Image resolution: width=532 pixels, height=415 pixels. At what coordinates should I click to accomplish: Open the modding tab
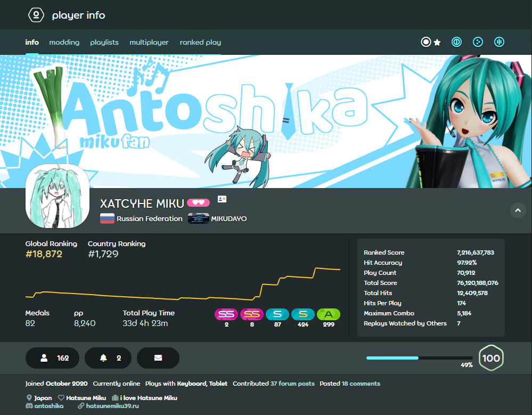pyautogui.click(x=64, y=43)
